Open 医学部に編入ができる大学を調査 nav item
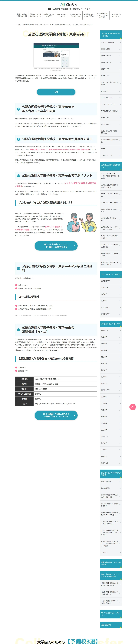 [x=76, y=15]
